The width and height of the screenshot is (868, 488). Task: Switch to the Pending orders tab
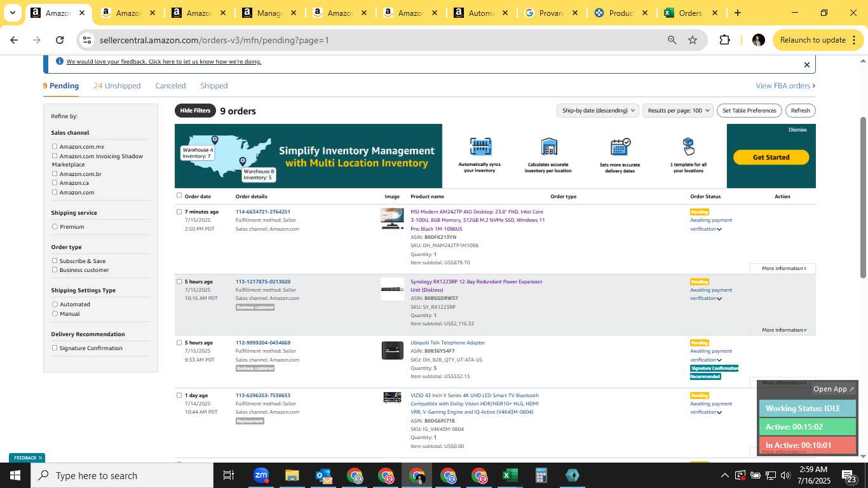click(x=61, y=86)
